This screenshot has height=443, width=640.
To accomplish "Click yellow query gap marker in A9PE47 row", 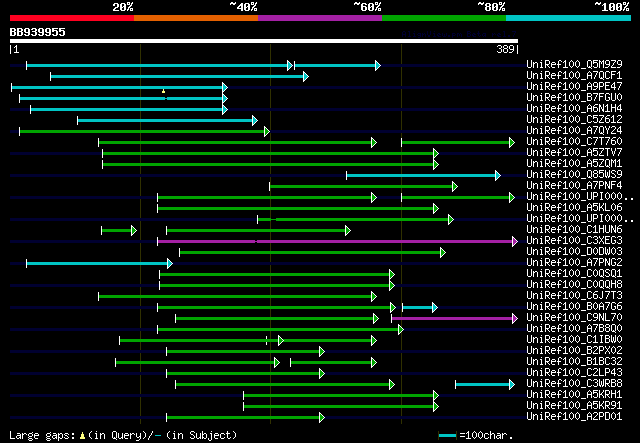I will click(x=163, y=91).
